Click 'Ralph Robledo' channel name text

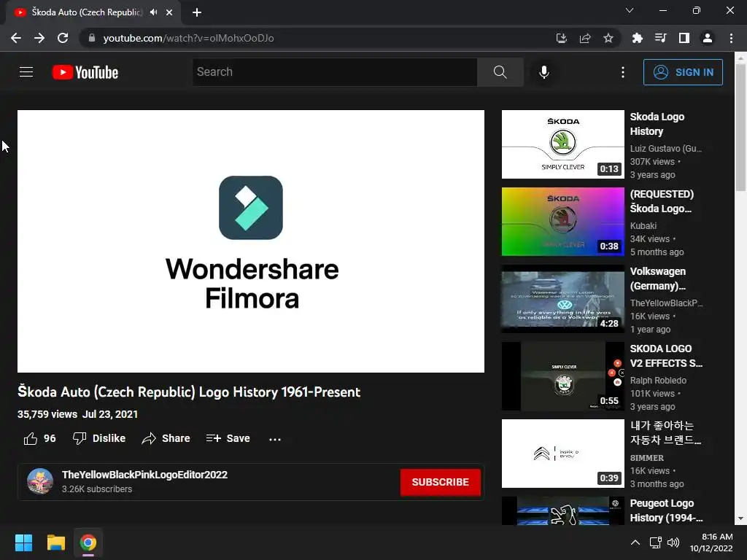point(658,381)
